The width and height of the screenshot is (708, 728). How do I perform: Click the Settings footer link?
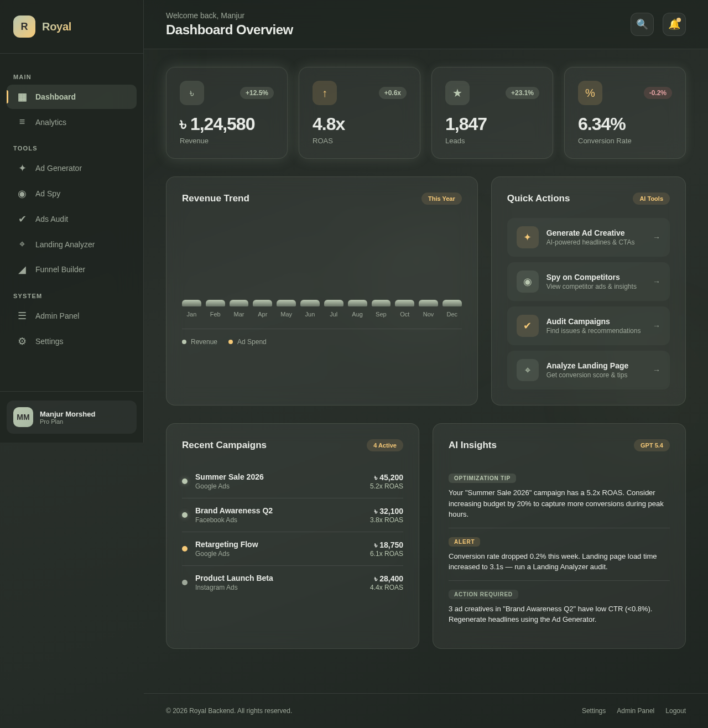pyautogui.click(x=594, y=711)
